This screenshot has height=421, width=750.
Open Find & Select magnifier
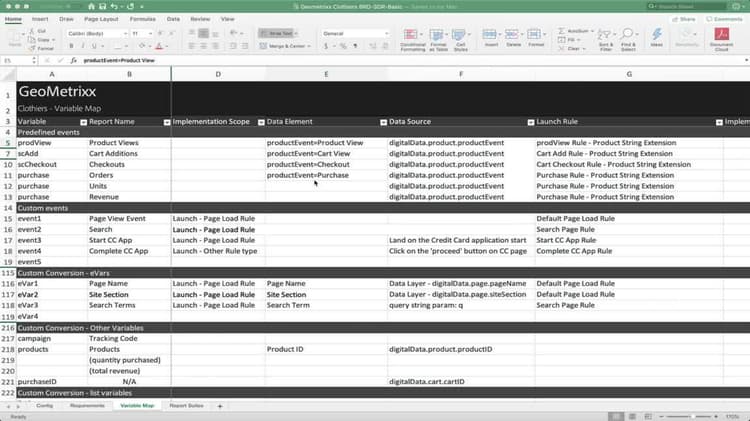click(x=628, y=40)
